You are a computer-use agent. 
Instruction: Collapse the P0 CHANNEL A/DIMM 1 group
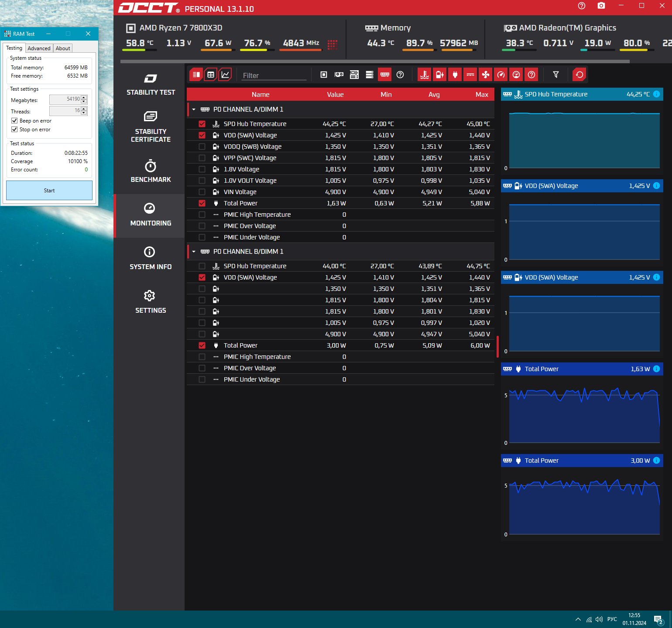[194, 109]
